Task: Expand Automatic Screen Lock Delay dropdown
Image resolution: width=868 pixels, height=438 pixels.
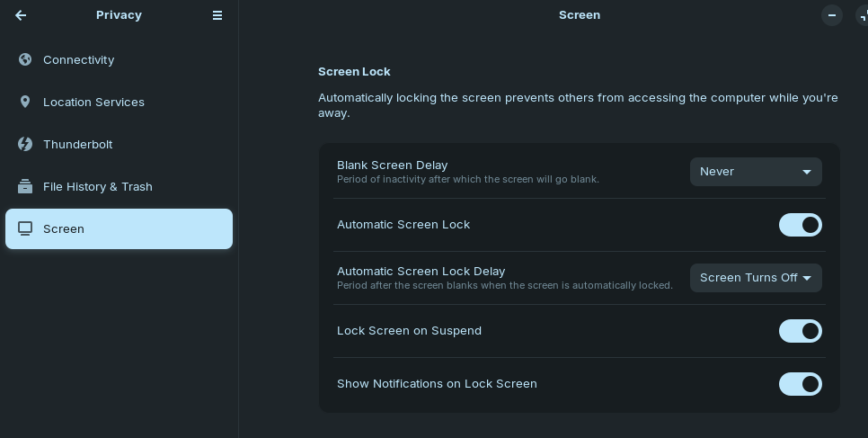Action: 756,278
